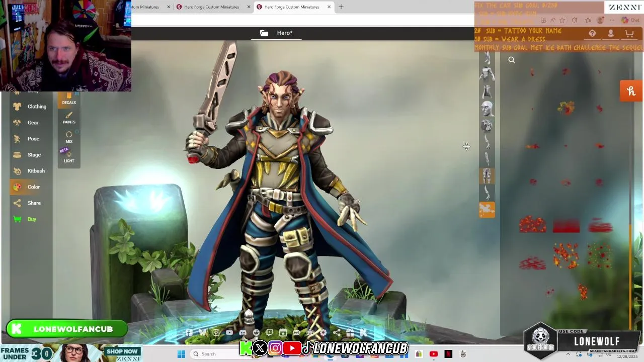
Task: Switch to second Hero Forge browser tab
Action: coord(212,7)
